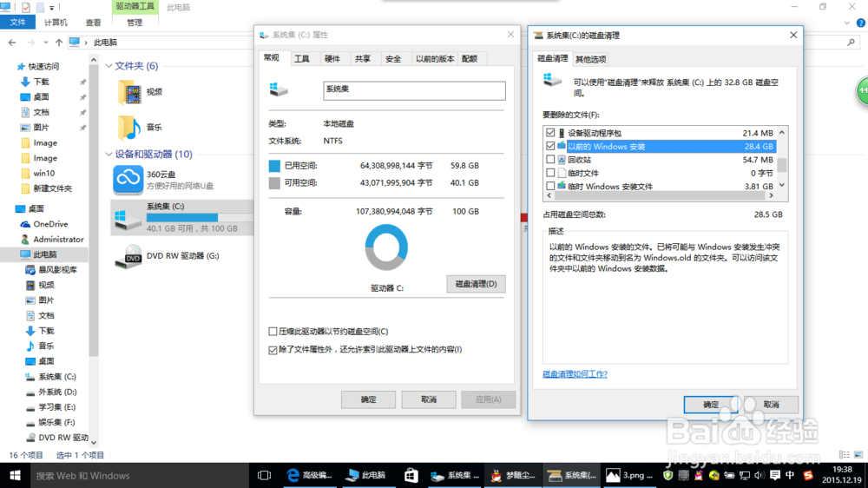Click 取消 in the Disk Cleanup dialog

[771, 405]
